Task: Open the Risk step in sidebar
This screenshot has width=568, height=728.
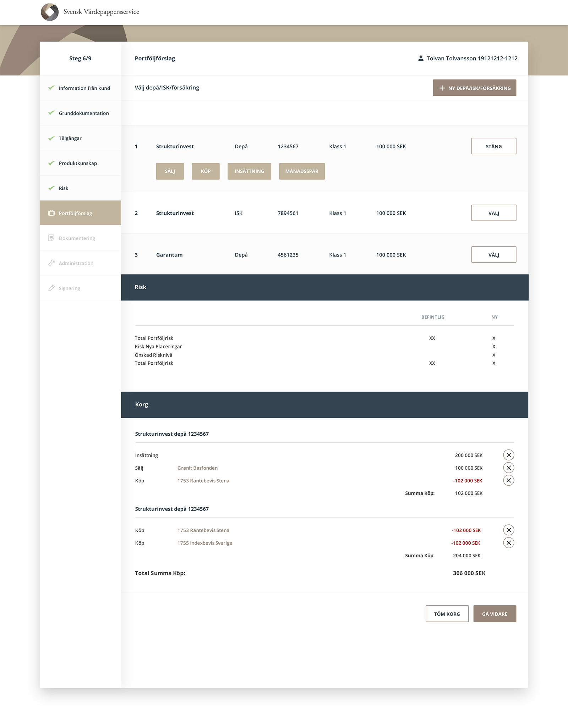Action: coord(80,188)
